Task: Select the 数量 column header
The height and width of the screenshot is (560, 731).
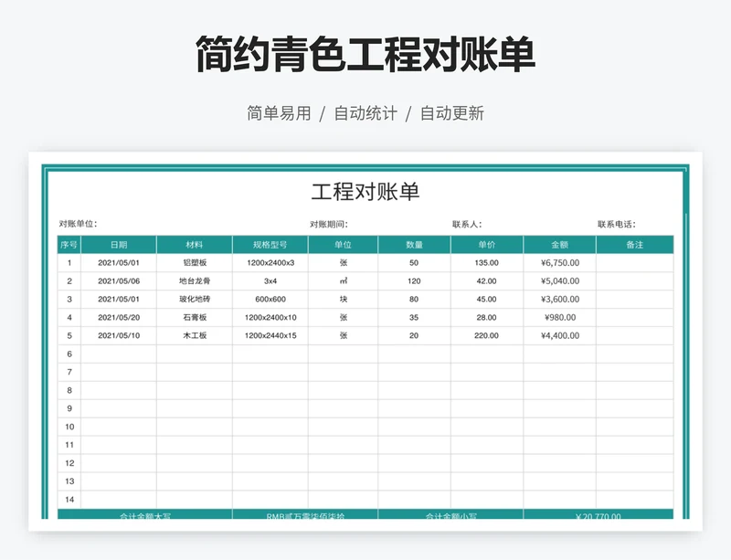Action: pos(414,245)
